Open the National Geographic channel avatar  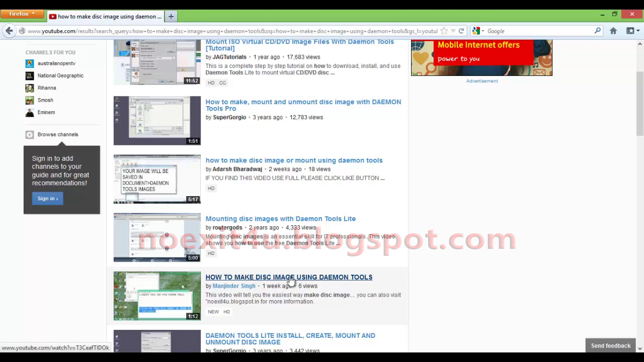click(29, 75)
